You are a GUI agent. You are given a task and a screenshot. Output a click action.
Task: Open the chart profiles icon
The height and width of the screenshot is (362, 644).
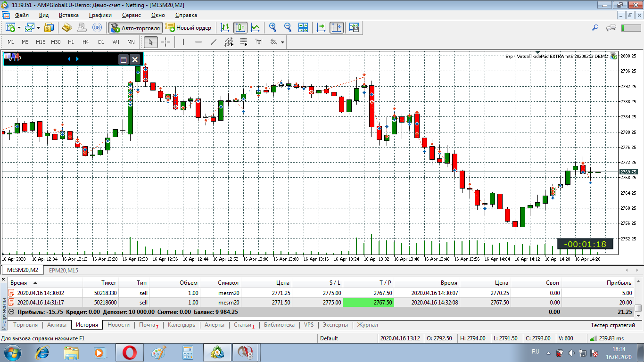coord(30,27)
